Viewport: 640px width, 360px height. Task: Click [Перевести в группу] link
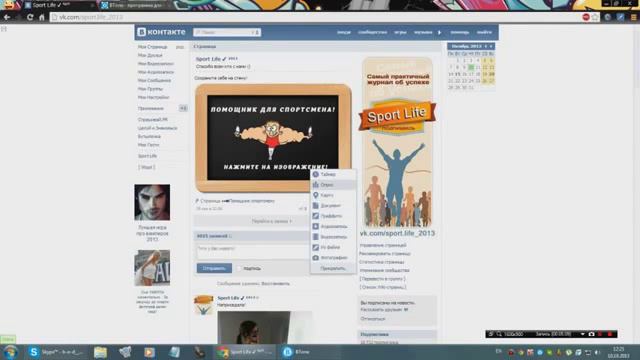382,279
